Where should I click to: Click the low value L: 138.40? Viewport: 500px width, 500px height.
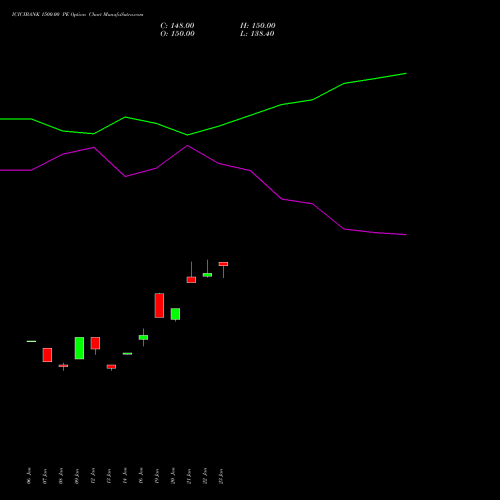point(257,34)
